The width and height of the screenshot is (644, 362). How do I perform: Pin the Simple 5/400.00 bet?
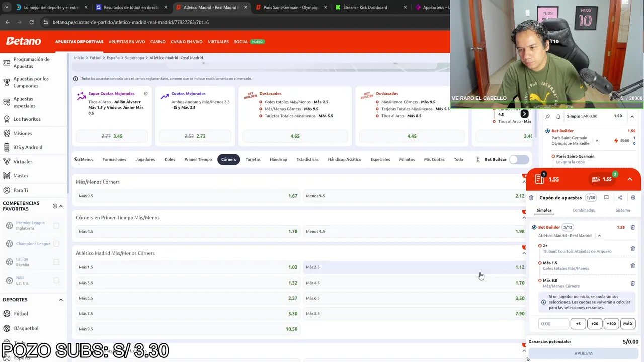(548, 116)
